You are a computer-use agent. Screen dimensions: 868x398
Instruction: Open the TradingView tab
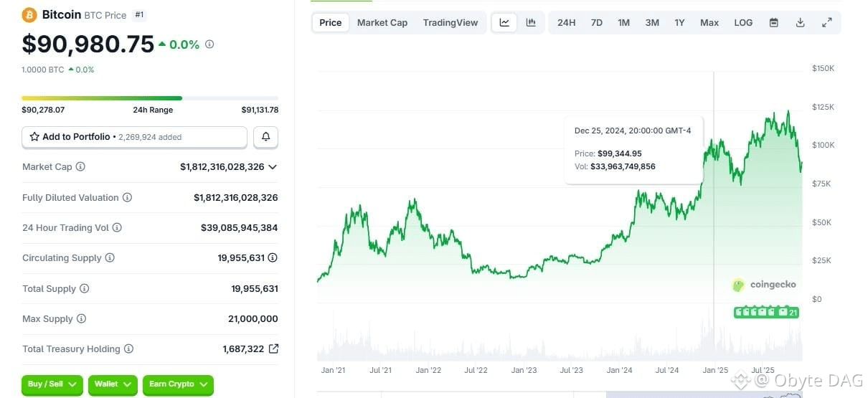[x=450, y=22]
